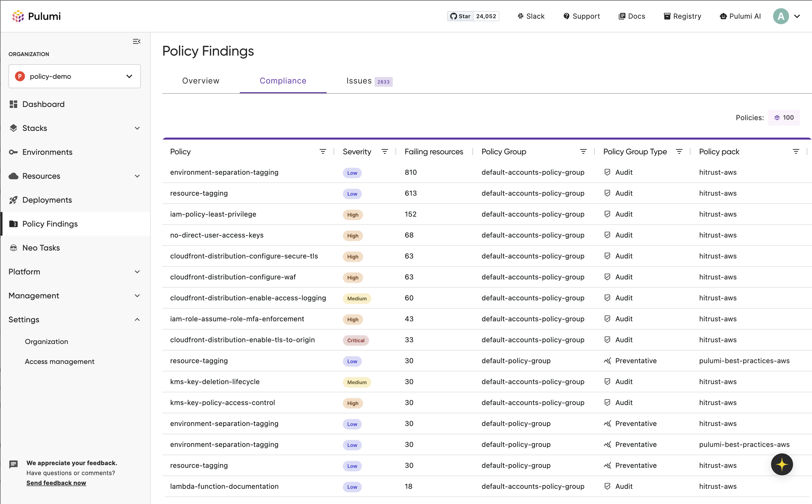Viewport: 812px width, 504px height.
Task: Open the Deployments section
Action: (x=47, y=200)
